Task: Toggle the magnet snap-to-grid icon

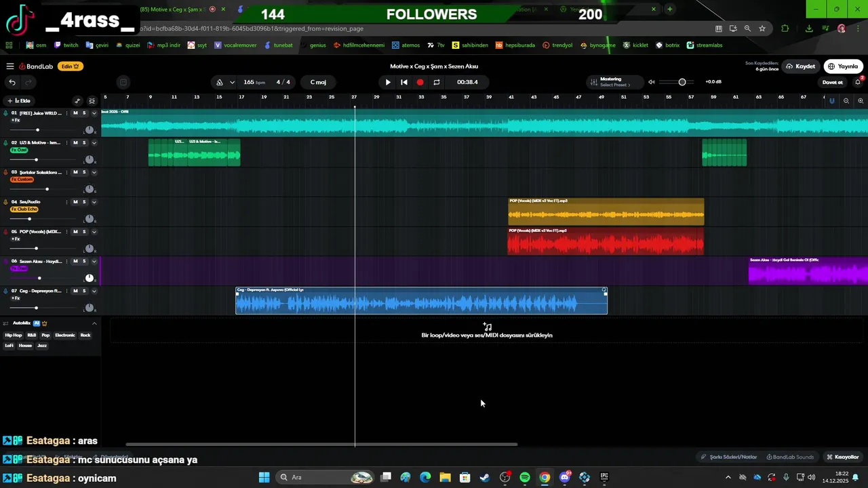Action: 832,101
